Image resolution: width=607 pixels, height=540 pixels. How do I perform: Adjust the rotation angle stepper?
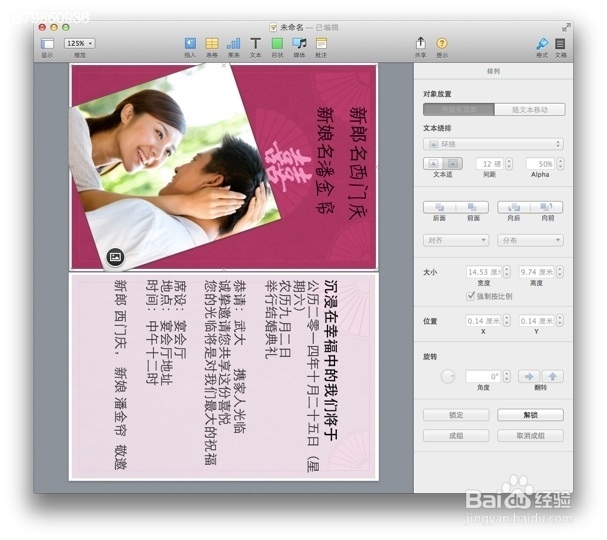[x=507, y=376]
